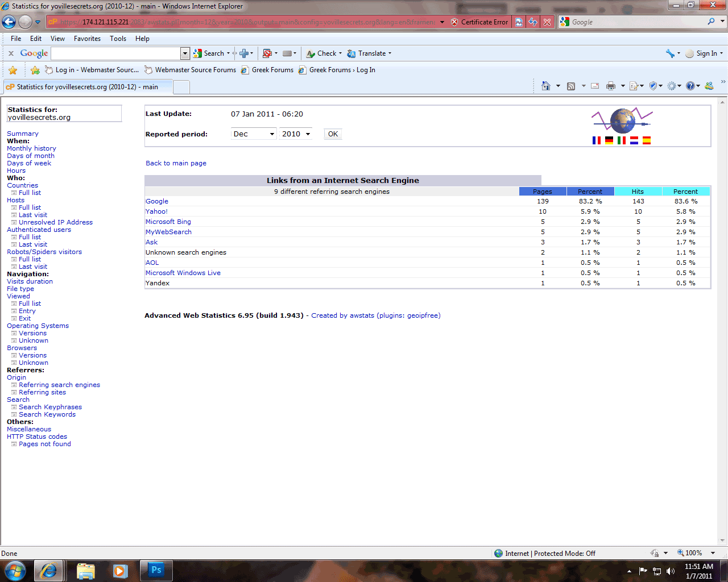Expand the address bar URL dropdown arrow
The width and height of the screenshot is (728, 582).
pyautogui.click(x=442, y=22)
